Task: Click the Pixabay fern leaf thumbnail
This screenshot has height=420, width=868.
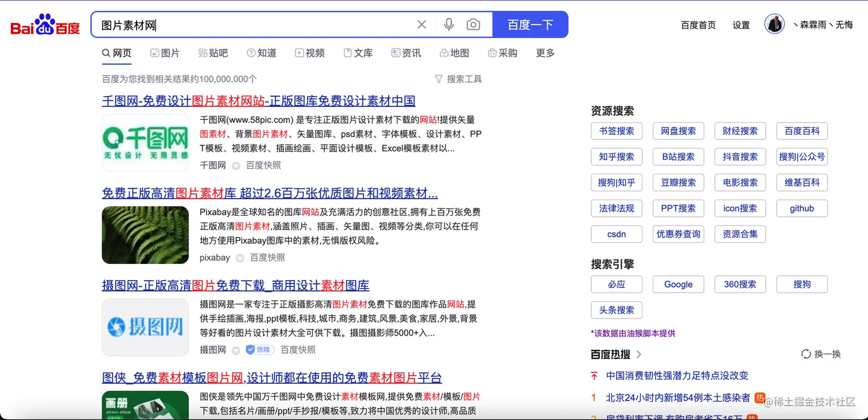Action: pyautogui.click(x=145, y=235)
